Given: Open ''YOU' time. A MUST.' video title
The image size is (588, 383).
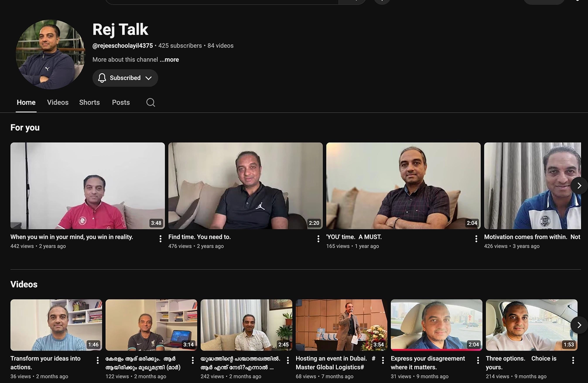Looking at the screenshot, I should [x=354, y=237].
